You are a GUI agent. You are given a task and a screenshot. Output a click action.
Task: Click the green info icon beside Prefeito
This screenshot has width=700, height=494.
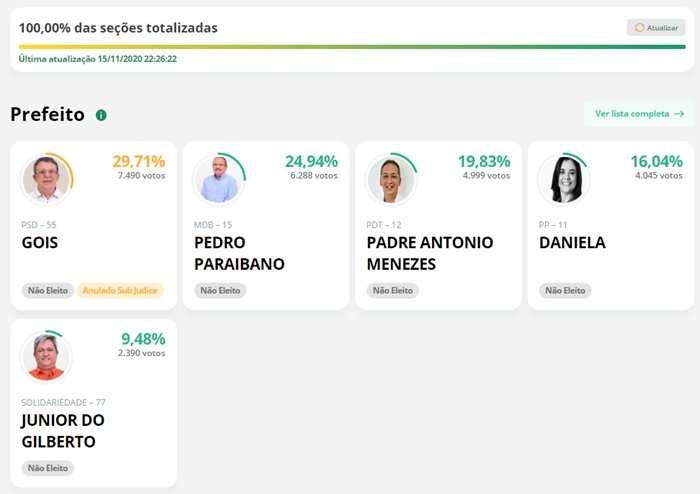point(101,115)
